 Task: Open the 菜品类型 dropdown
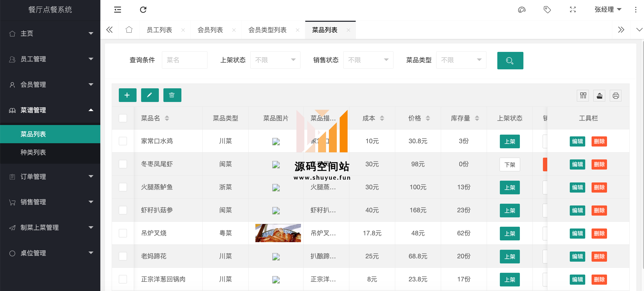461,60
